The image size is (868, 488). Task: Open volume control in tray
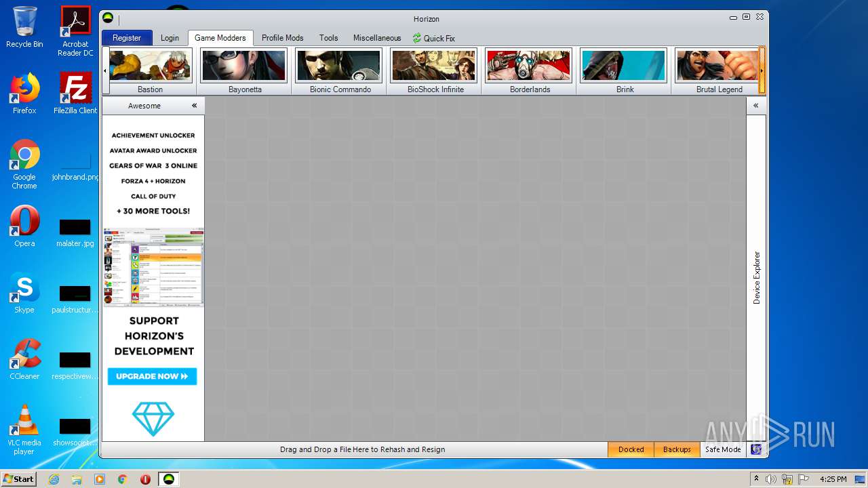click(771, 479)
